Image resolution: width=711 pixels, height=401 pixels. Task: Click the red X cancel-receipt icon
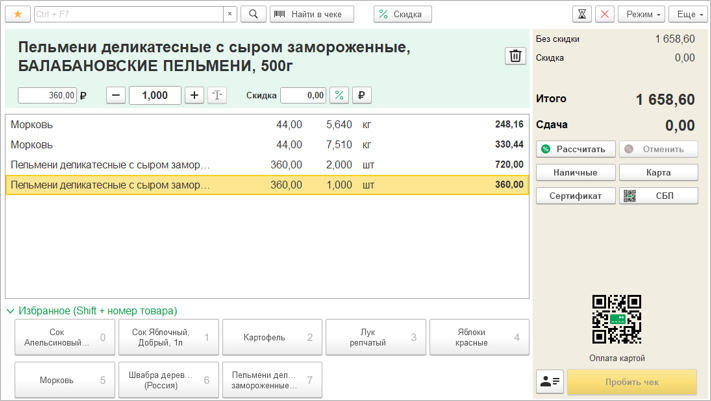[605, 14]
